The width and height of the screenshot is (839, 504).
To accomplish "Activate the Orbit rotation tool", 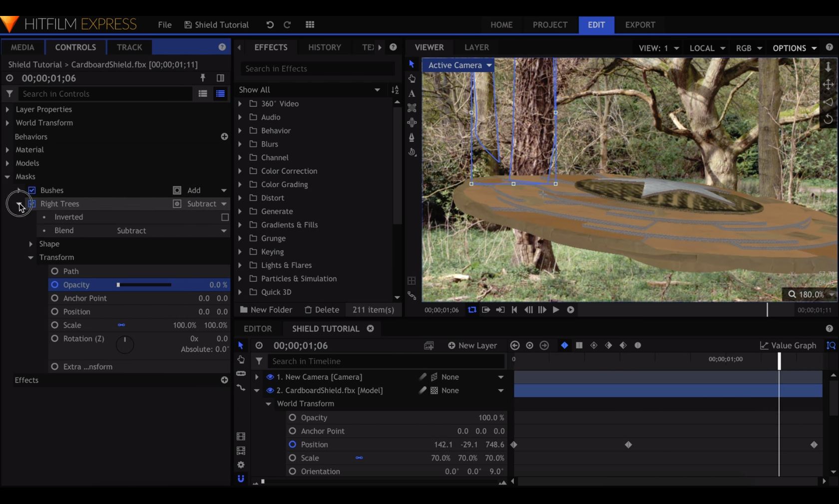I will pyautogui.click(x=411, y=152).
